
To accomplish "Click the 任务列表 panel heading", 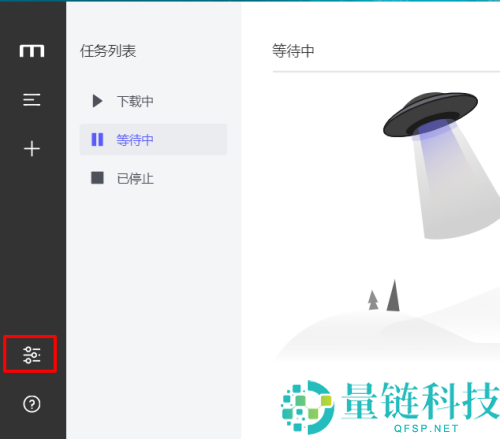I will tap(108, 51).
